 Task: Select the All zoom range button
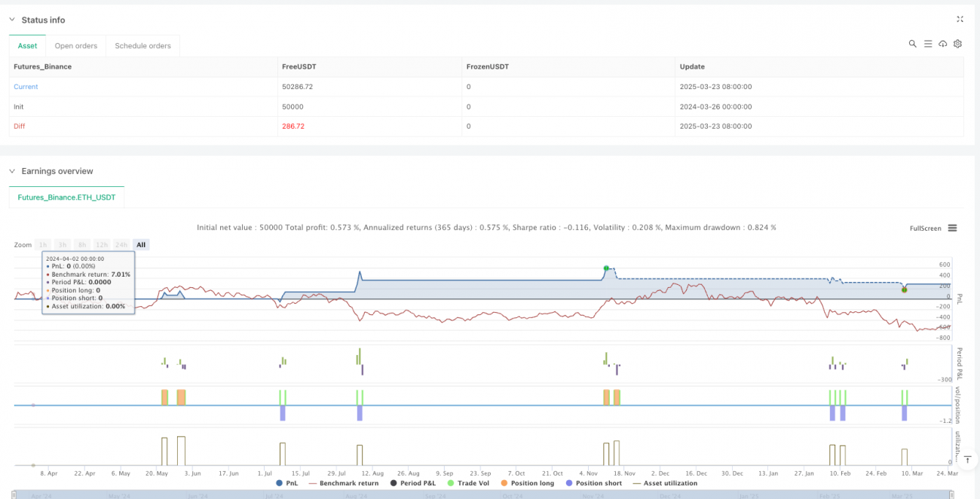click(x=141, y=245)
